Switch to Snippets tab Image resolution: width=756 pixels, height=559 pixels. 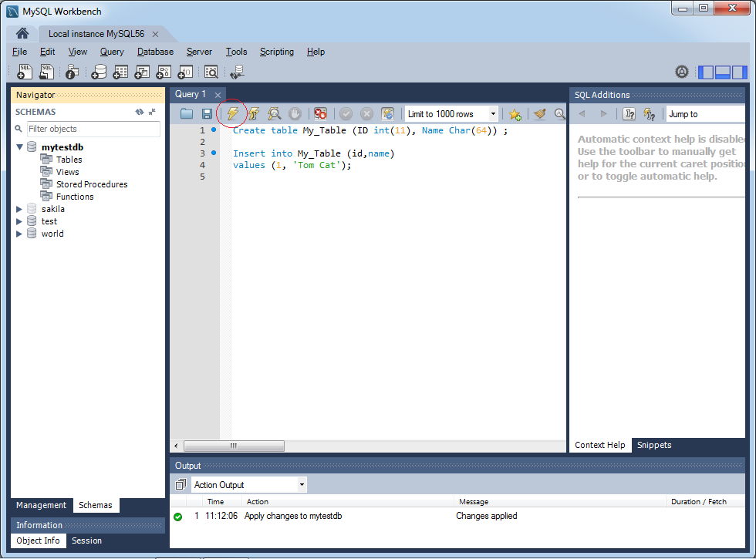(654, 445)
